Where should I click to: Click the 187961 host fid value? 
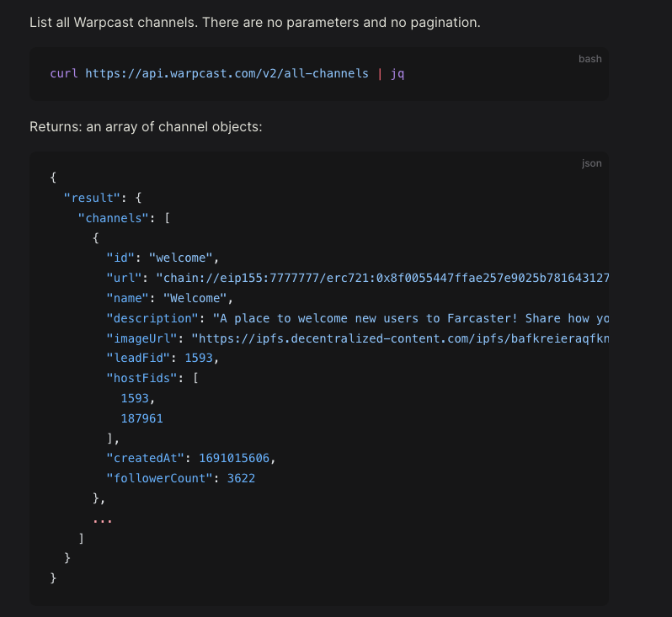coord(141,418)
